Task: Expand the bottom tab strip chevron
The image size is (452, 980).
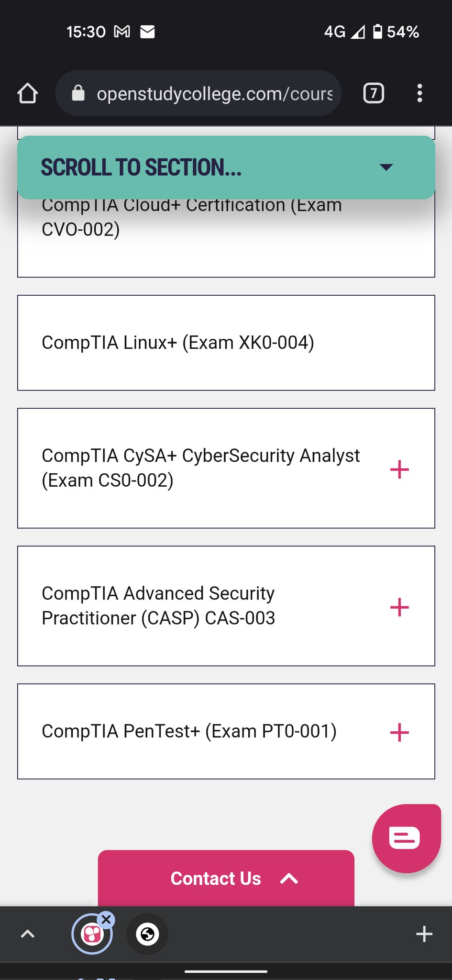Action: pos(28,934)
